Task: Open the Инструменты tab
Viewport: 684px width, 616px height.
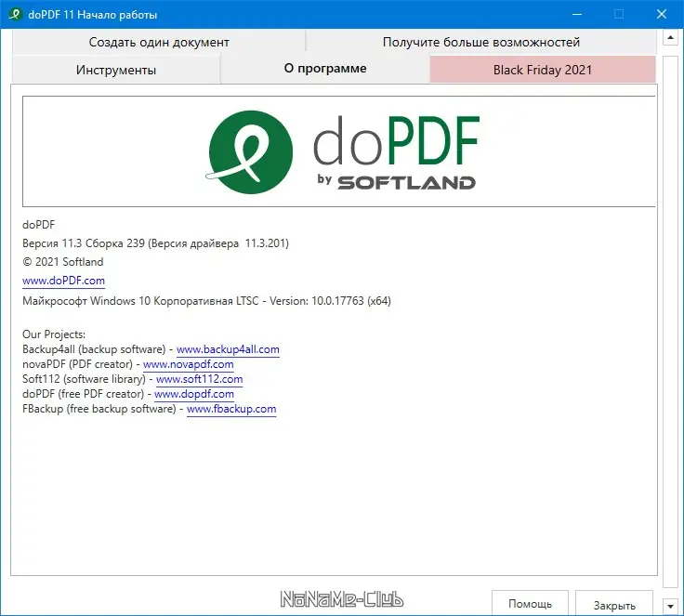Action: tap(116, 70)
